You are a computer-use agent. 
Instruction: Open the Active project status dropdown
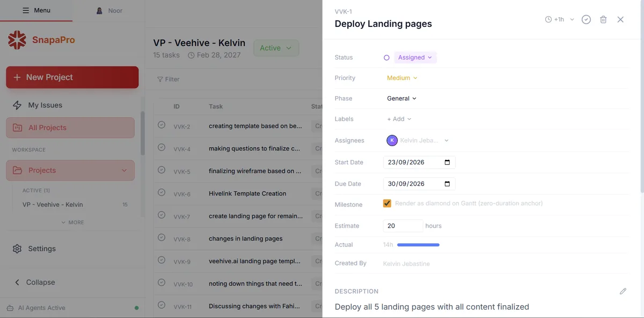click(x=276, y=48)
